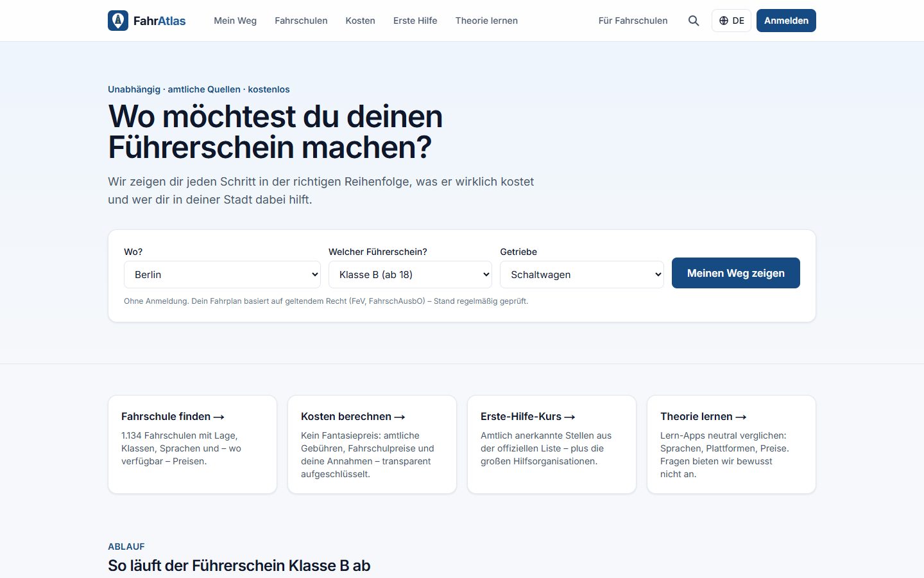Open the search magnifier icon

point(694,21)
